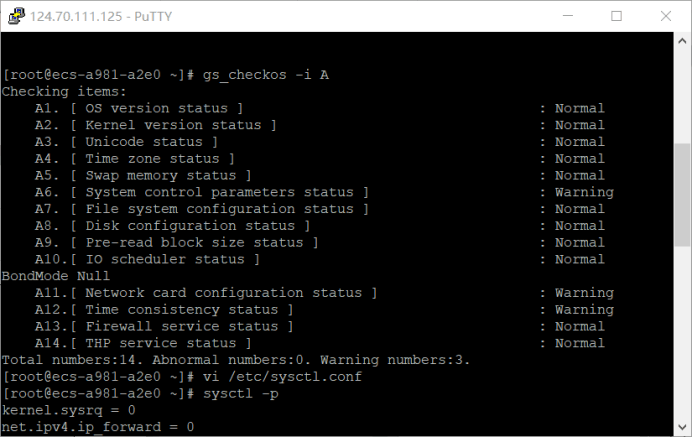The image size is (692, 437).
Task: Click the Normal value for row A1
Action: click(x=580, y=108)
